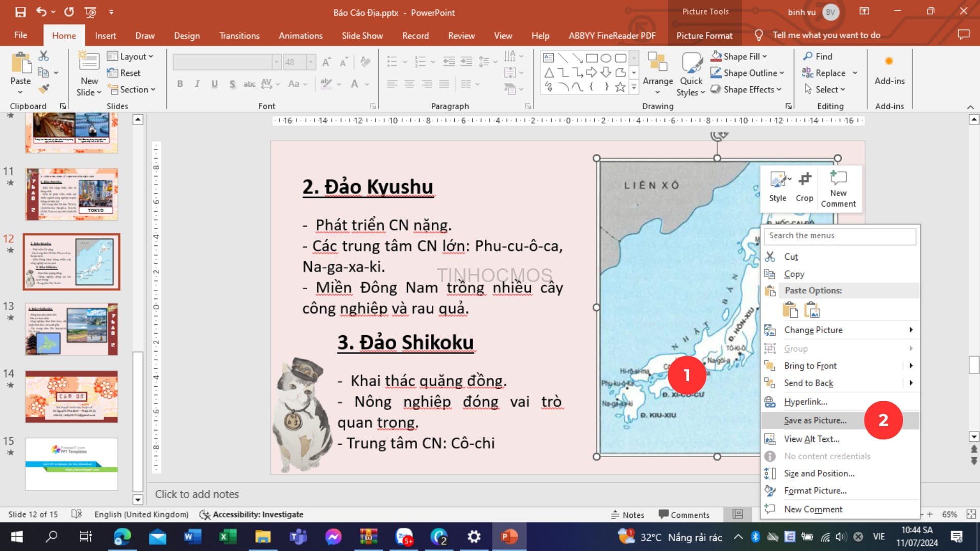Click Fit slide to window icon
The image size is (980, 551).
[971, 514]
